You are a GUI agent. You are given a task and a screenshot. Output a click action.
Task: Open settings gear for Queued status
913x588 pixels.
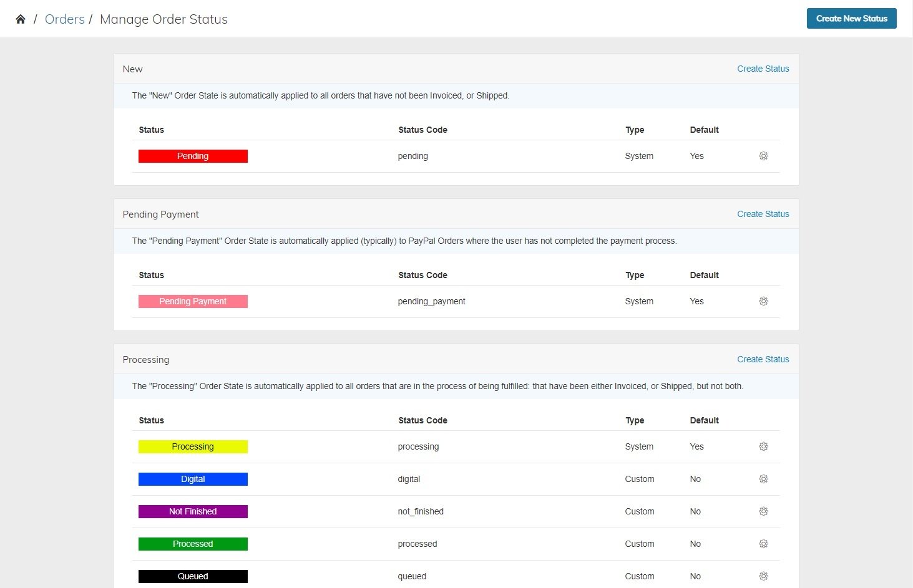[763, 576]
